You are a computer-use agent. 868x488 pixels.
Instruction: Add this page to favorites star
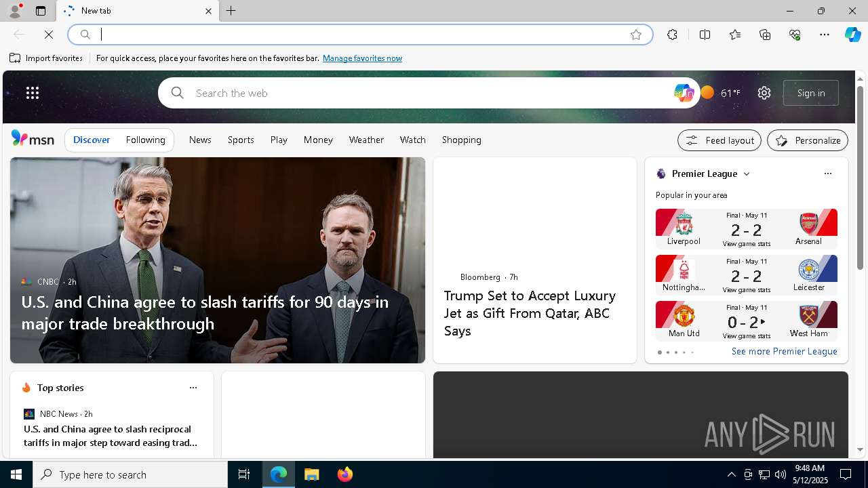coord(636,35)
